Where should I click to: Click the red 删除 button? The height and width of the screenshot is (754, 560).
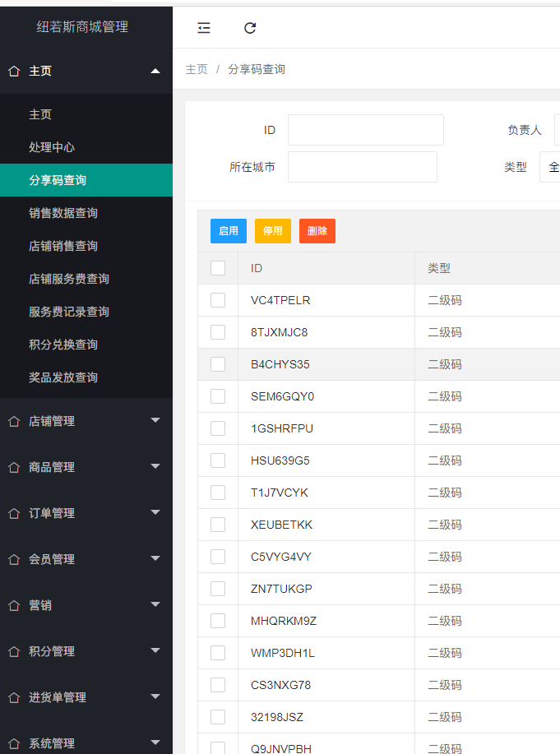pyautogui.click(x=317, y=231)
